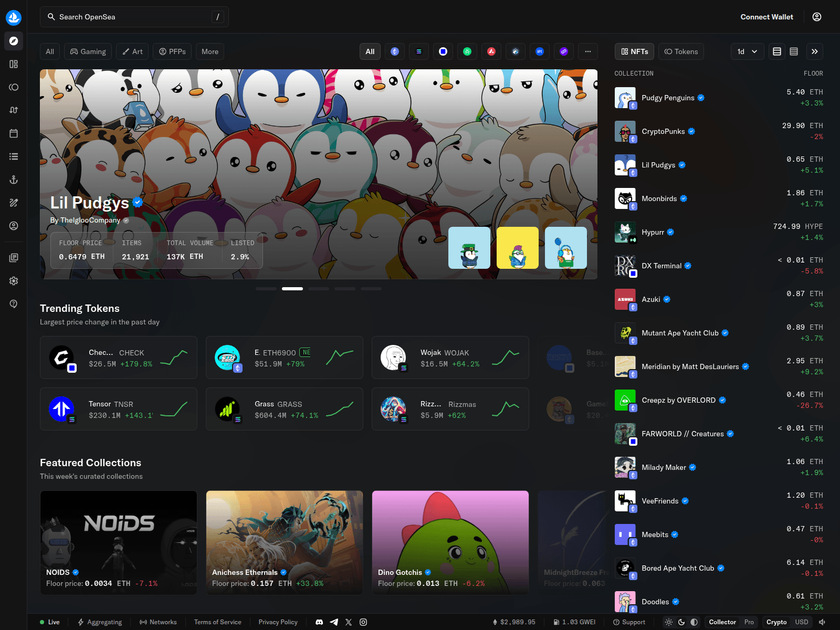
Task: Open the account profile icon at top right
Action: (817, 17)
